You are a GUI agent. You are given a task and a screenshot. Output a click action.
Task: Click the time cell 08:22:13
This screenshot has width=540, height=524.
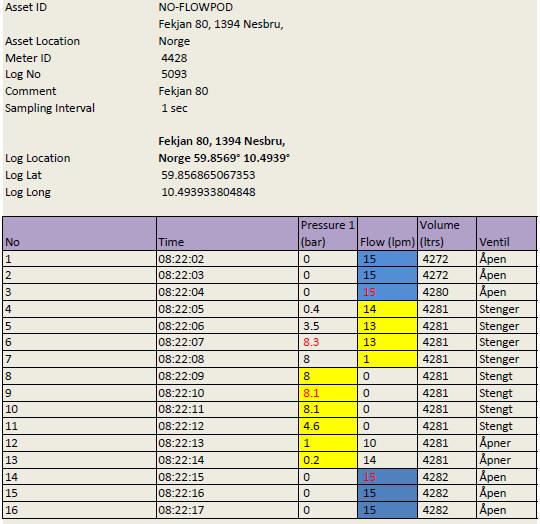227,443
